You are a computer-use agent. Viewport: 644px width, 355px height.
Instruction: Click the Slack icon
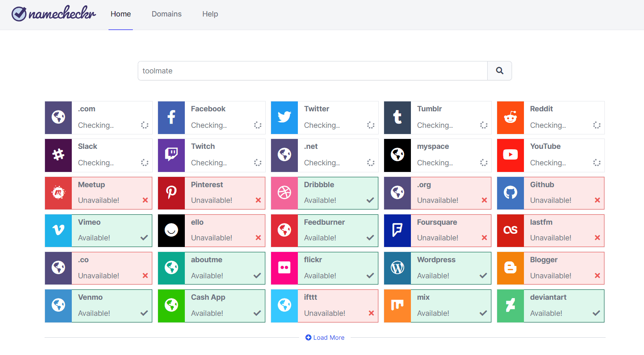click(x=58, y=155)
